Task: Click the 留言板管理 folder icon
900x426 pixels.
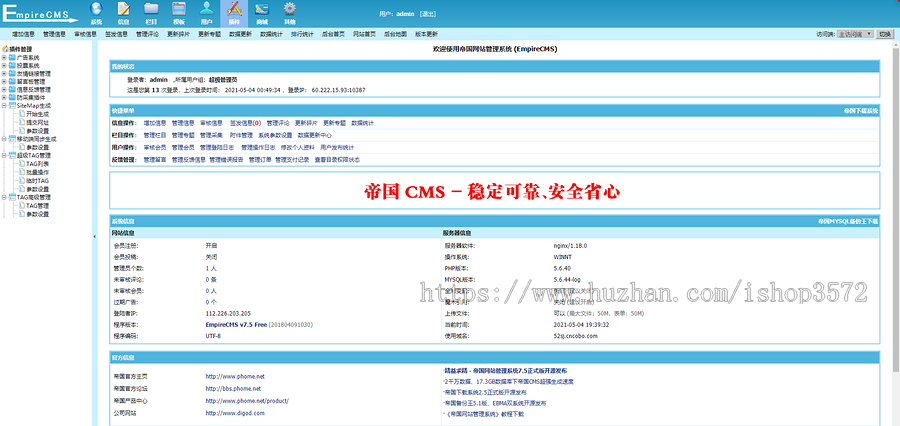Action: coord(13,82)
